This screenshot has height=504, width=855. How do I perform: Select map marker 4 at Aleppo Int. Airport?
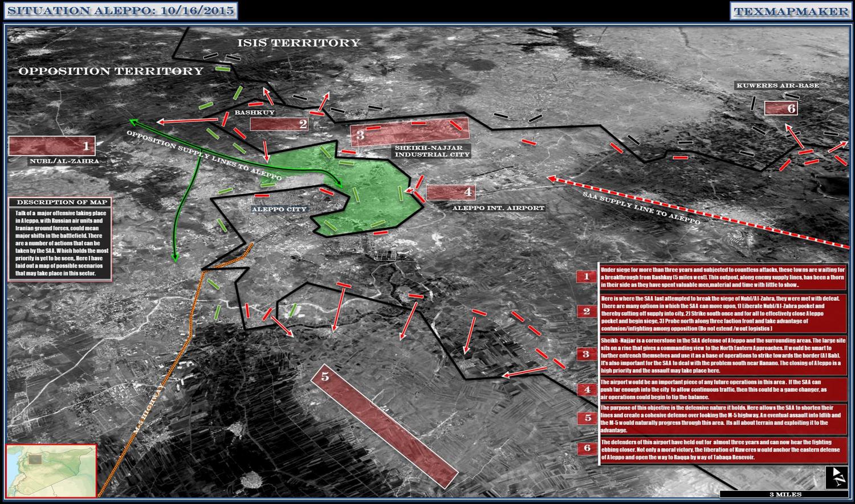450,192
